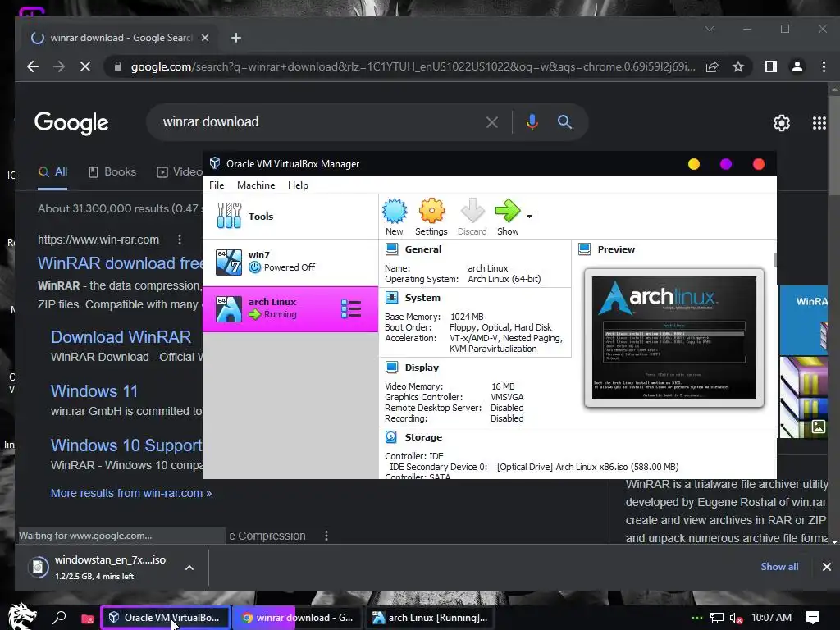Open options dots beside win-rar.com URL

[180, 240]
